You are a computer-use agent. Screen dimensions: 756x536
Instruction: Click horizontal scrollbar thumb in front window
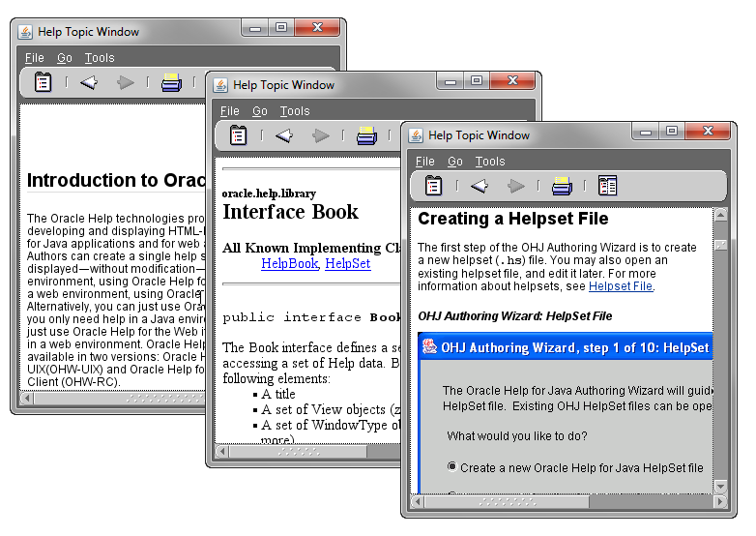tap(507, 502)
